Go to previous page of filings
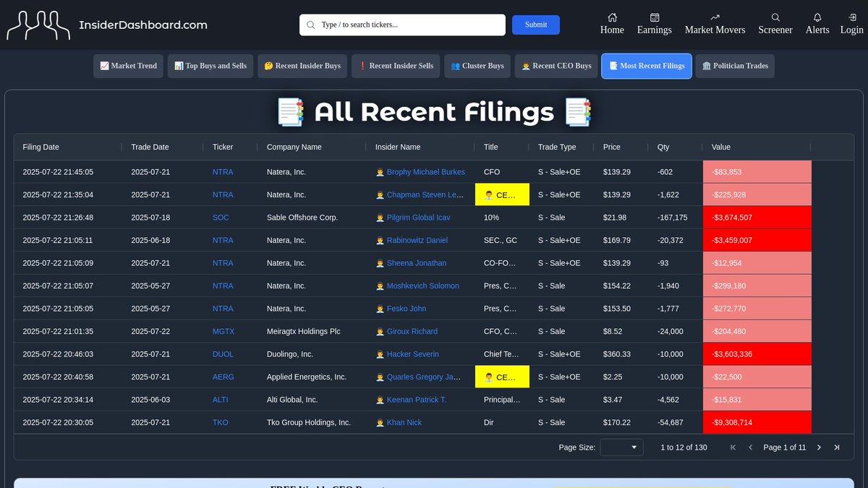This screenshot has width=868, height=488. click(x=750, y=448)
